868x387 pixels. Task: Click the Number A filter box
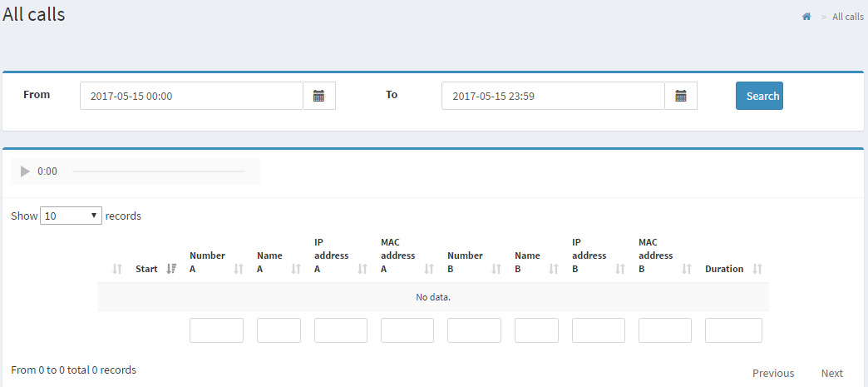216,330
